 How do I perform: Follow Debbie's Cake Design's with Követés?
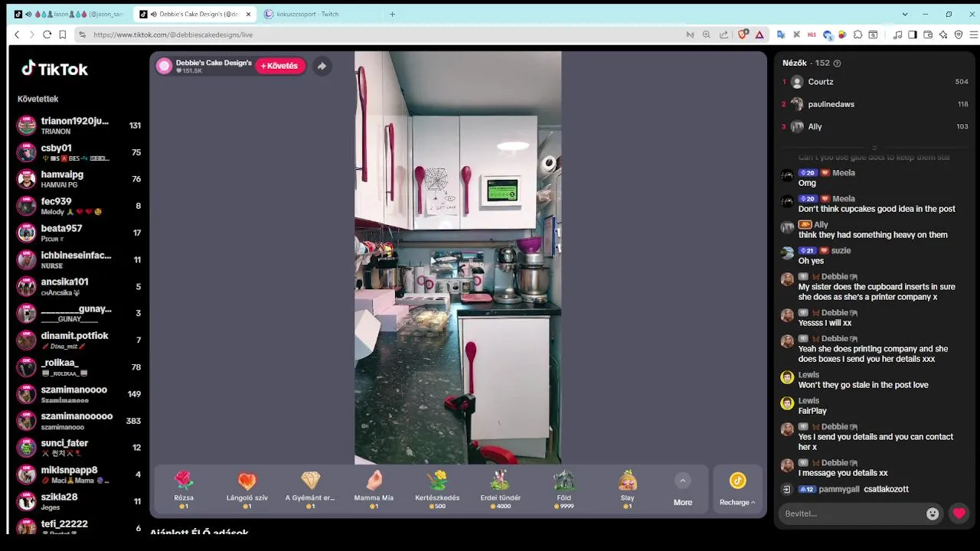pos(279,66)
